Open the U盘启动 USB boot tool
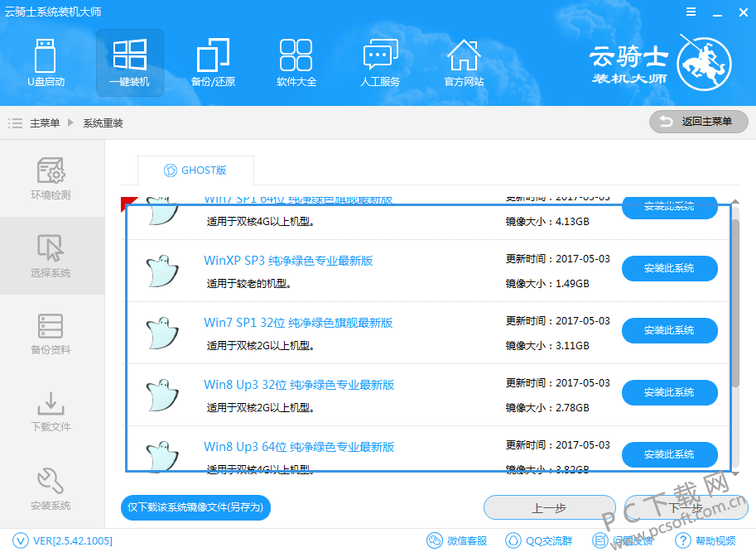 (46, 62)
